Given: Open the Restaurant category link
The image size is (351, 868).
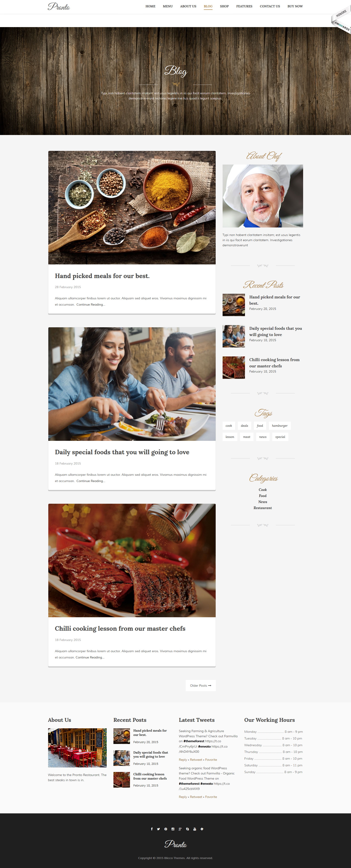Looking at the screenshot, I should [263, 508].
